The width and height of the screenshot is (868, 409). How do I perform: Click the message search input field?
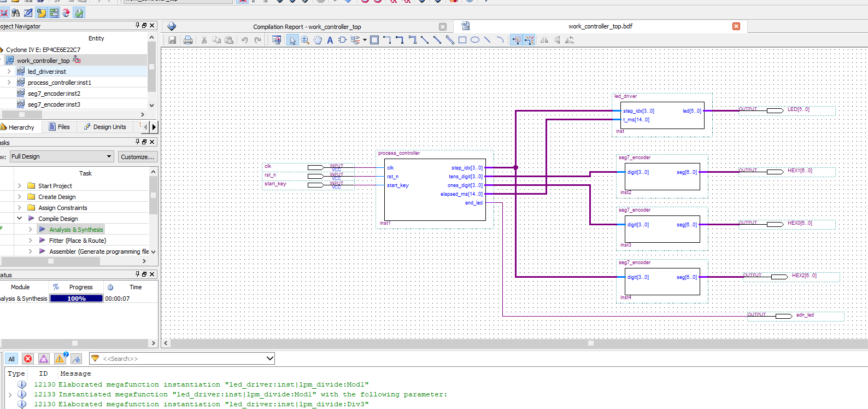click(183, 359)
